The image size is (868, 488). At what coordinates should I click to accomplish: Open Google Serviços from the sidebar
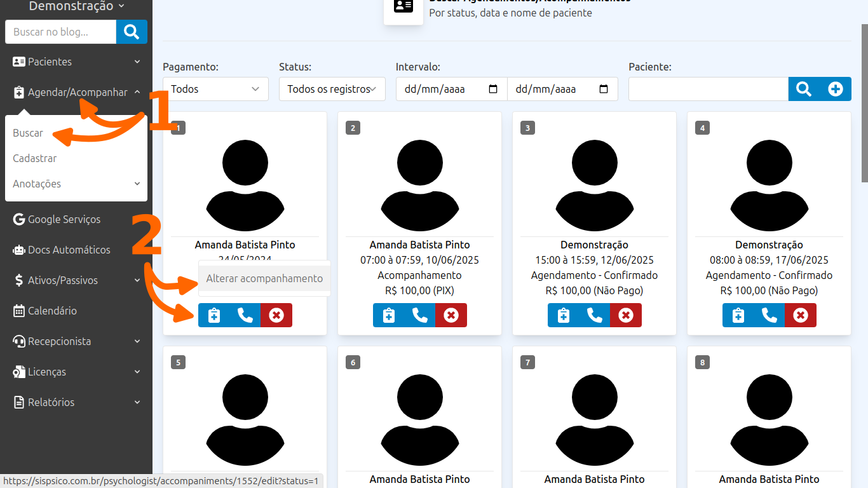pyautogui.click(x=64, y=219)
